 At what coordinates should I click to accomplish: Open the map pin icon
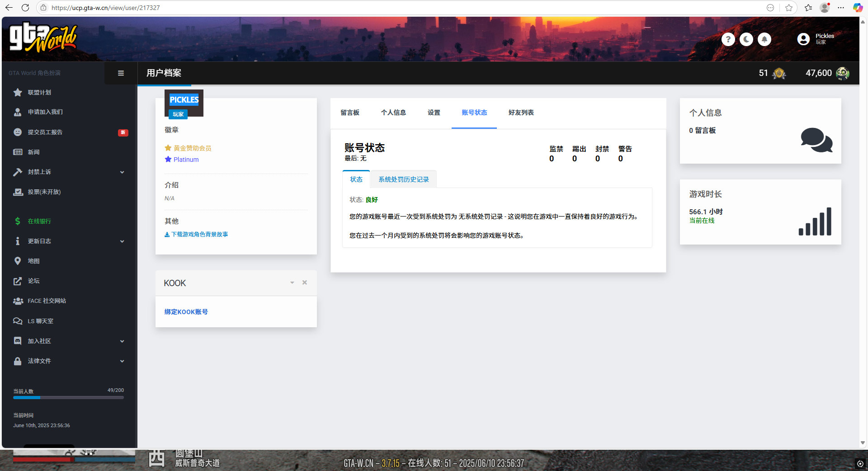(18, 261)
